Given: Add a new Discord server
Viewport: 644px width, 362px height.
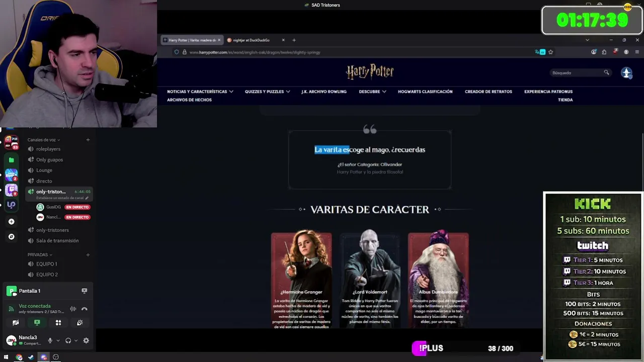Looking at the screenshot, I should [11, 221].
